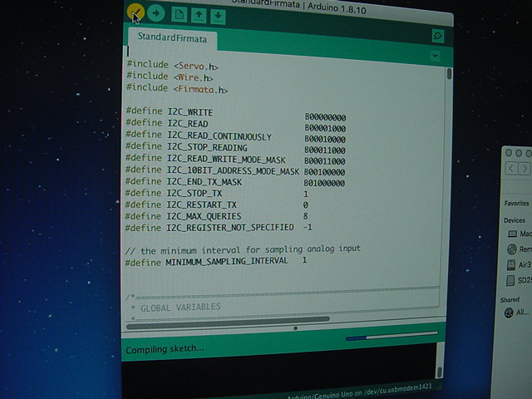532x399 pixels.
Task: Click the MINIMUM_SAMPLING_INTERVAL text
Action: 227,261
